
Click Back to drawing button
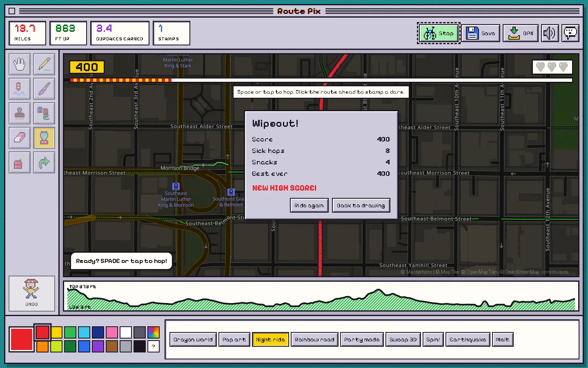(361, 205)
